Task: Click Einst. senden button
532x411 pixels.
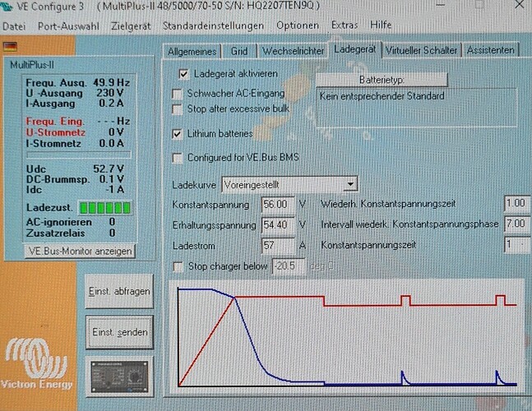Action: coord(119,332)
